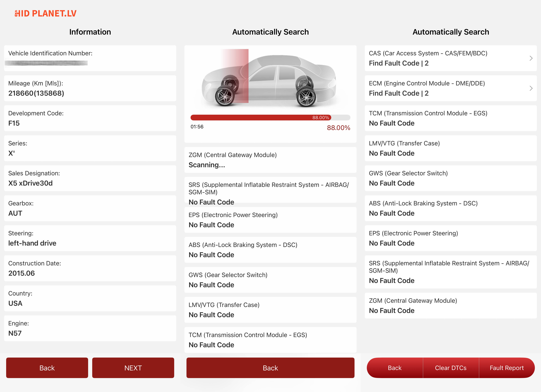Image resolution: width=541 pixels, height=392 pixels.
Task: Switch to the Automatically Search panel
Action: click(270, 32)
